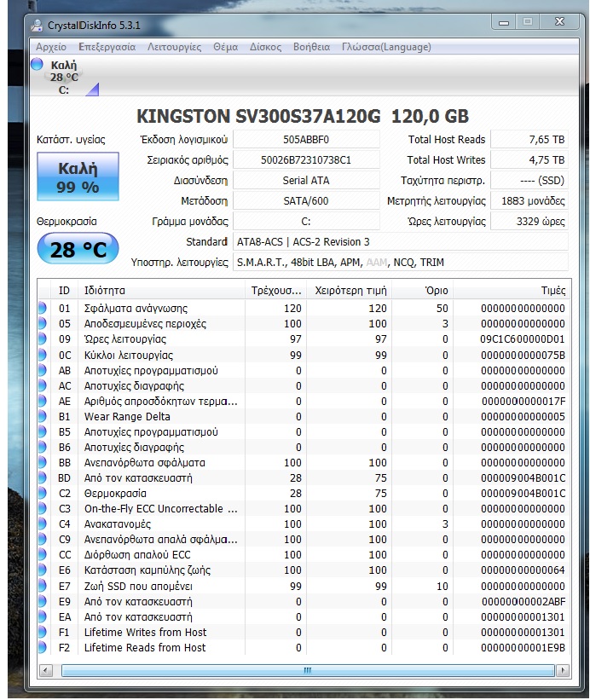Click the 28 °C temperature button

point(78,249)
